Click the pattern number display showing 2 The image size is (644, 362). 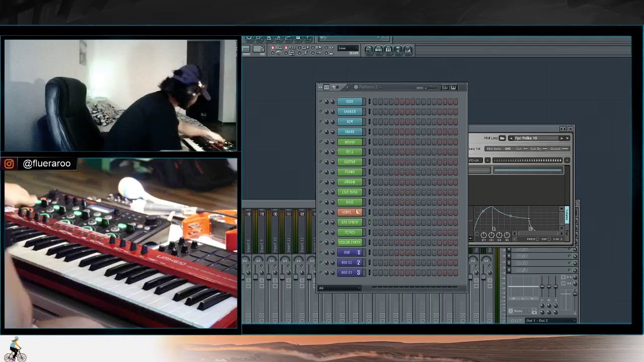click(259, 48)
